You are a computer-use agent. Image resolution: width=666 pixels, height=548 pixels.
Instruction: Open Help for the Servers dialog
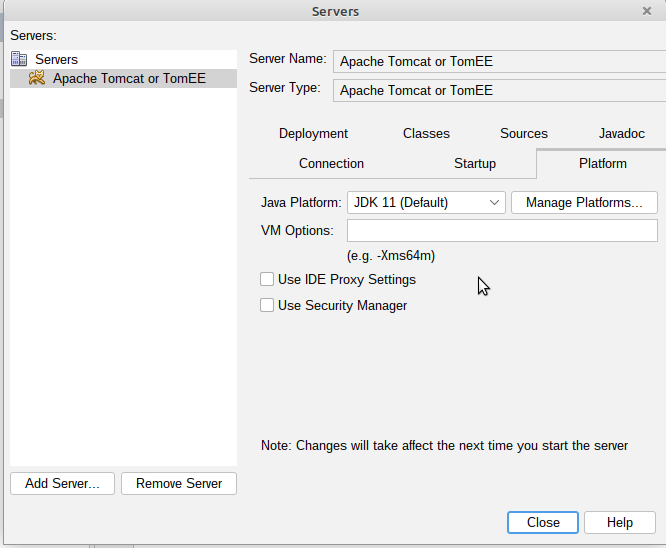click(620, 522)
